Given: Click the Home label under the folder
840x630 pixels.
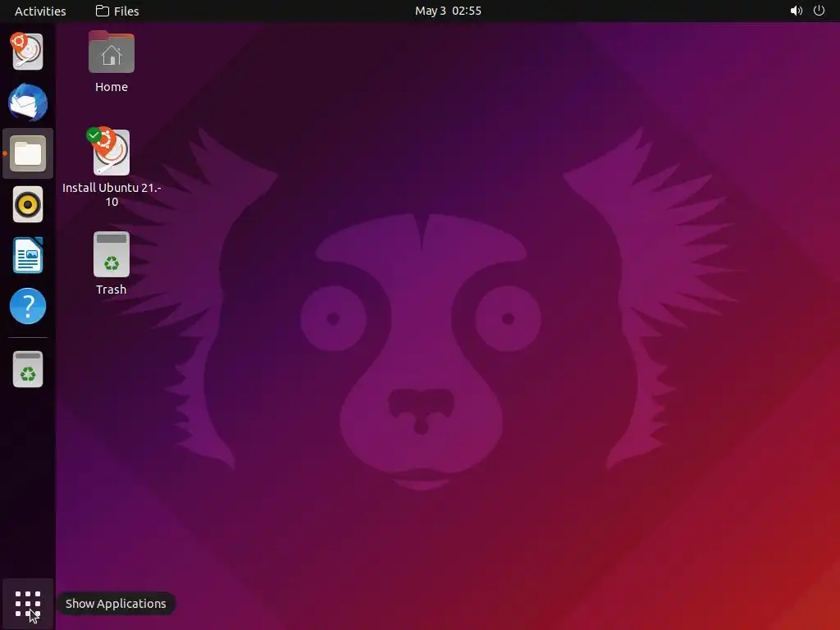Looking at the screenshot, I should coord(112,87).
